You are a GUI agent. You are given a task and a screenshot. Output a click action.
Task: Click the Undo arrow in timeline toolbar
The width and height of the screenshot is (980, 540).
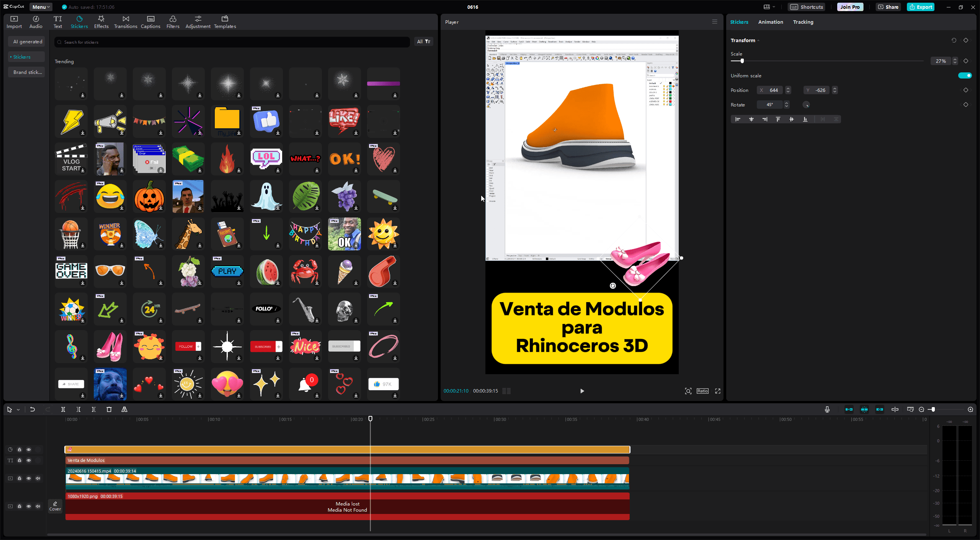[x=33, y=409]
